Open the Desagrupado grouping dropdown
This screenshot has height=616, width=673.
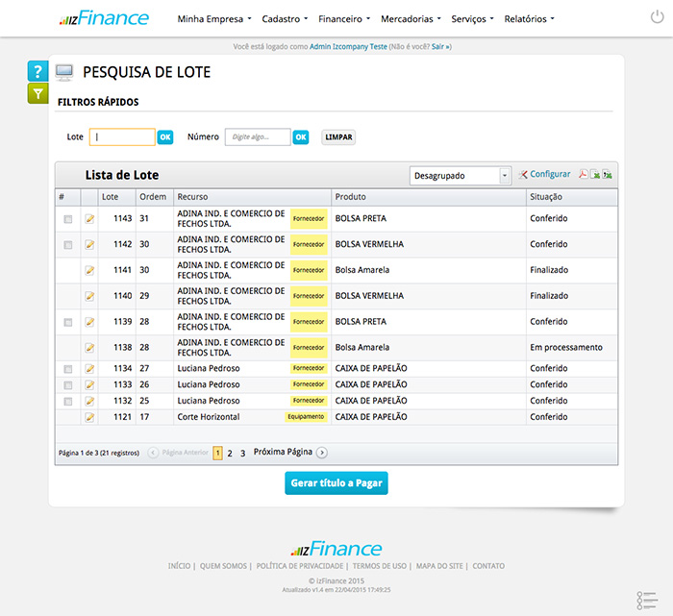[460, 176]
